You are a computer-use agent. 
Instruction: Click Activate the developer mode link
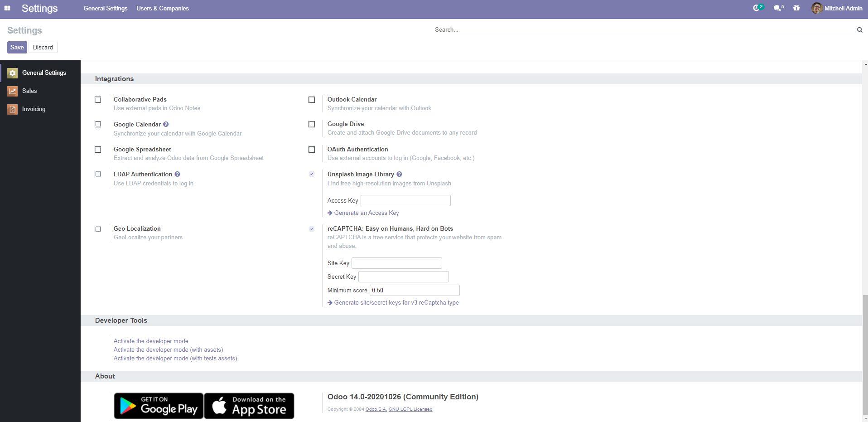(151, 341)
